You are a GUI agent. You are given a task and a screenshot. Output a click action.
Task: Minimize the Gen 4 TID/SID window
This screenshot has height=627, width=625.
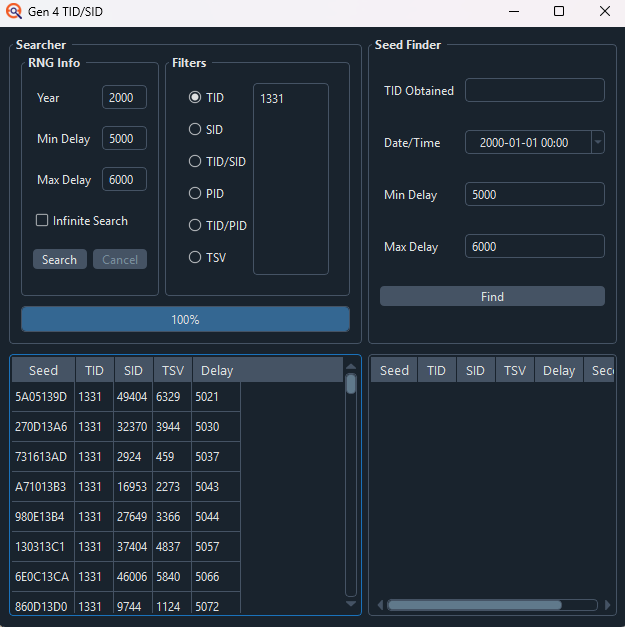514,11
